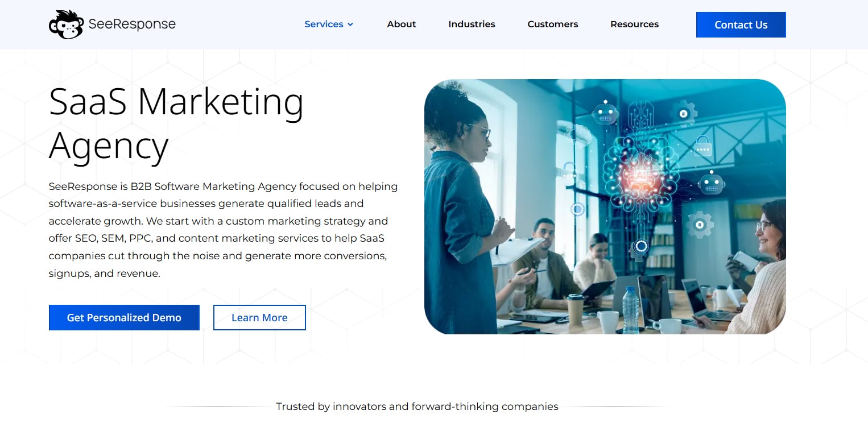Screen dimensions: 868x431
Task: Click the Learn More button
Action: click(x=259, y=318)
